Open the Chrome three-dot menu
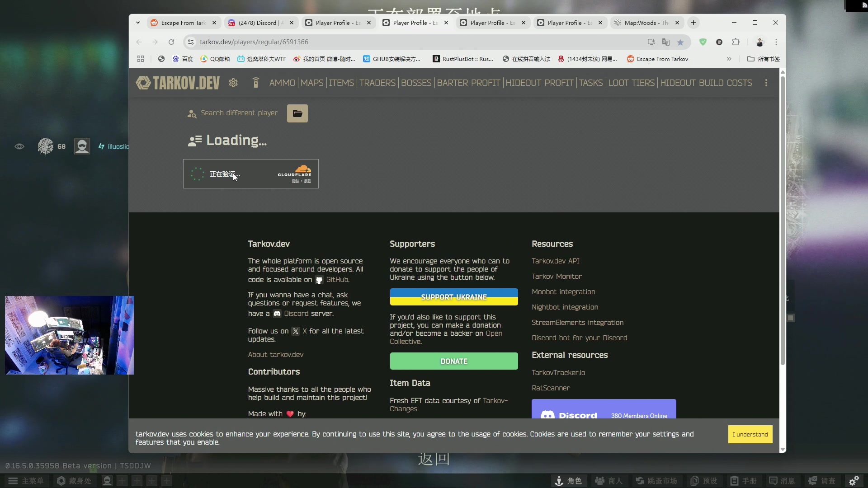868x488 pixels. 776,42
